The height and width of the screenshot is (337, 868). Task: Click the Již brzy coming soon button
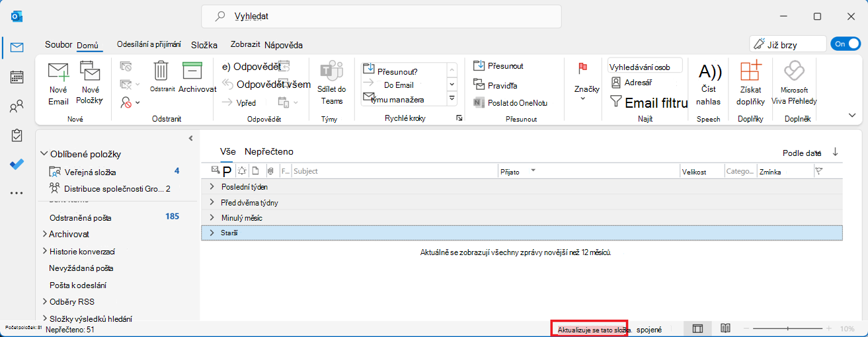tap(788, 44)
